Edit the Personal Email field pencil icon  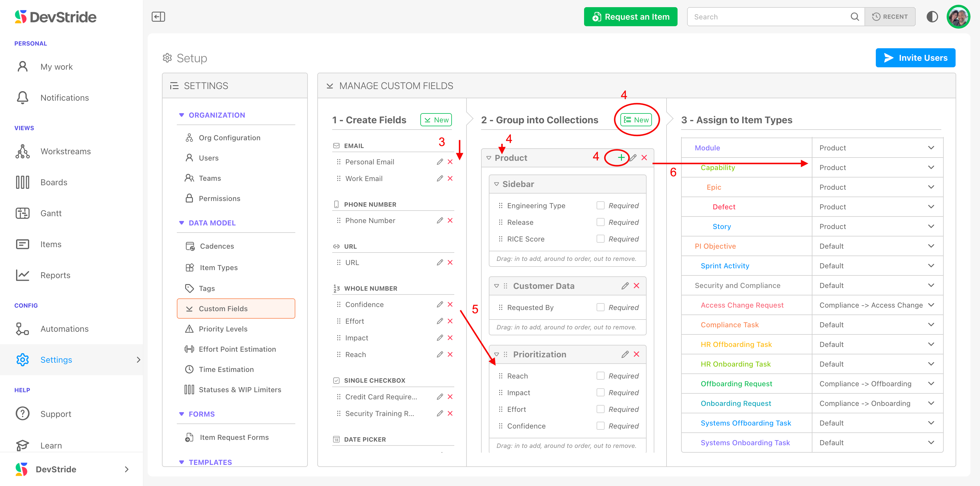pos(440,162)
